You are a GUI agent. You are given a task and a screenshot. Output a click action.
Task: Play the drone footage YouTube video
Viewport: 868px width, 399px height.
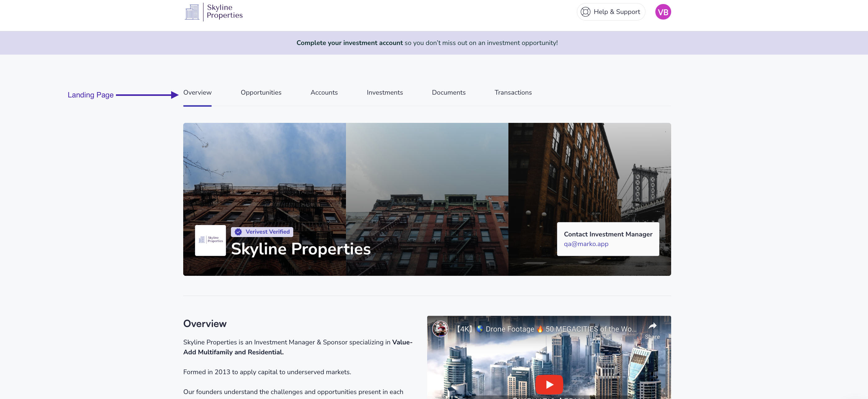[549, 384]
